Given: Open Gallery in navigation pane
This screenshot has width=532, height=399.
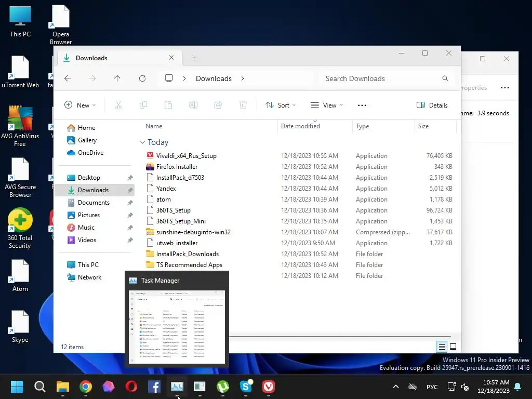Looking at the screenshot, I should pos(82,140).
